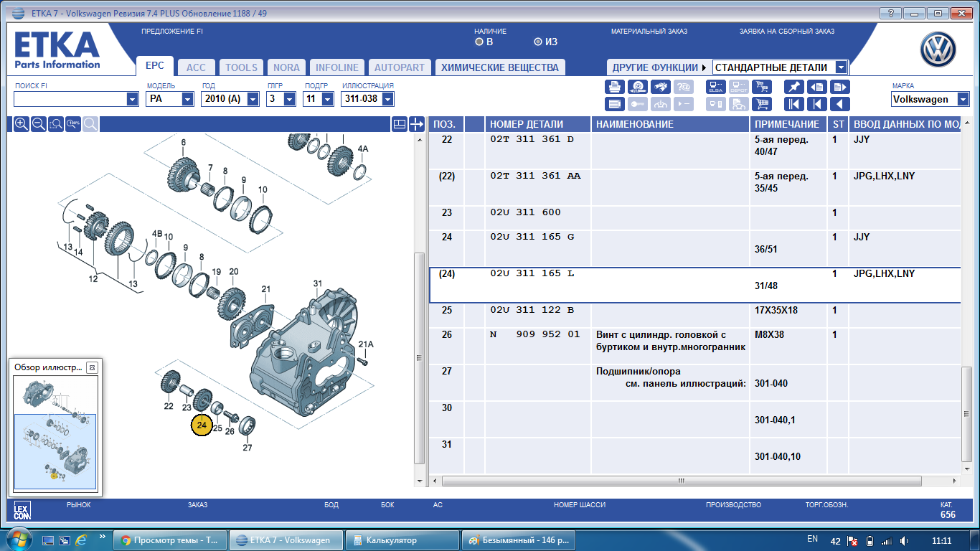The height and width of the screenshot is (551, 980).
Task: Click the greyed-out magnifier icon
Action: [x=90, y=124]
